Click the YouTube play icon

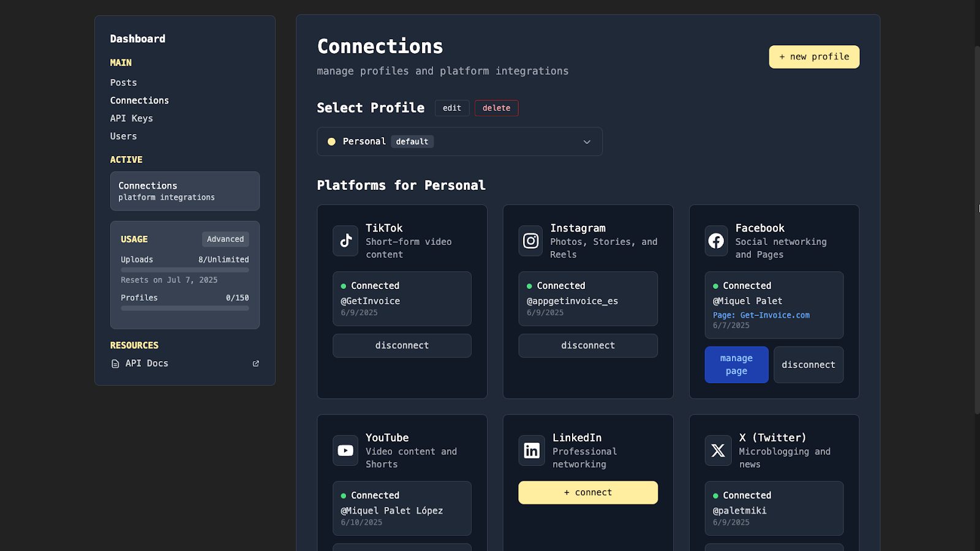pos(345,450)
